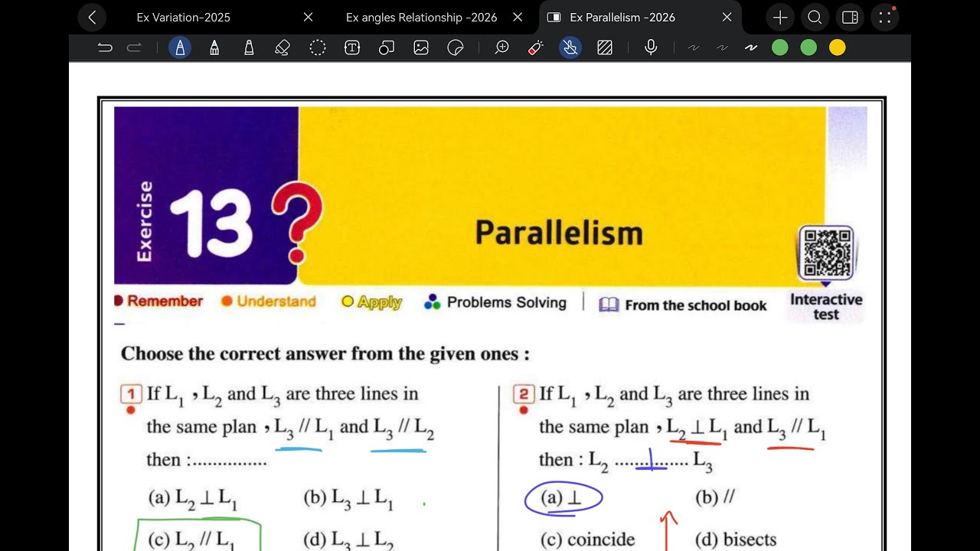Screen dimensions: 980x551
Task: Click question 2 option (c) coincide
Action: pos(588,540)
